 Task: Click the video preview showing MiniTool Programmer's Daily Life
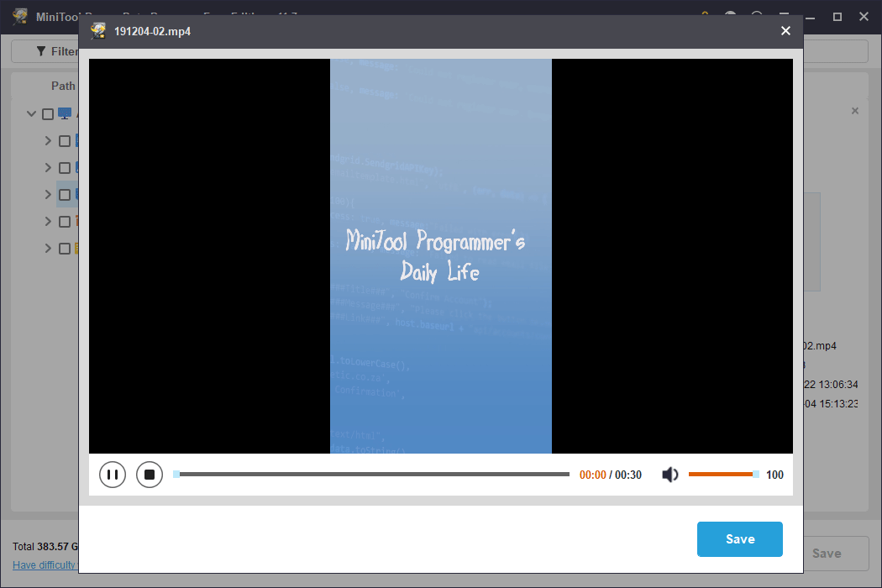tap(441, 256)
